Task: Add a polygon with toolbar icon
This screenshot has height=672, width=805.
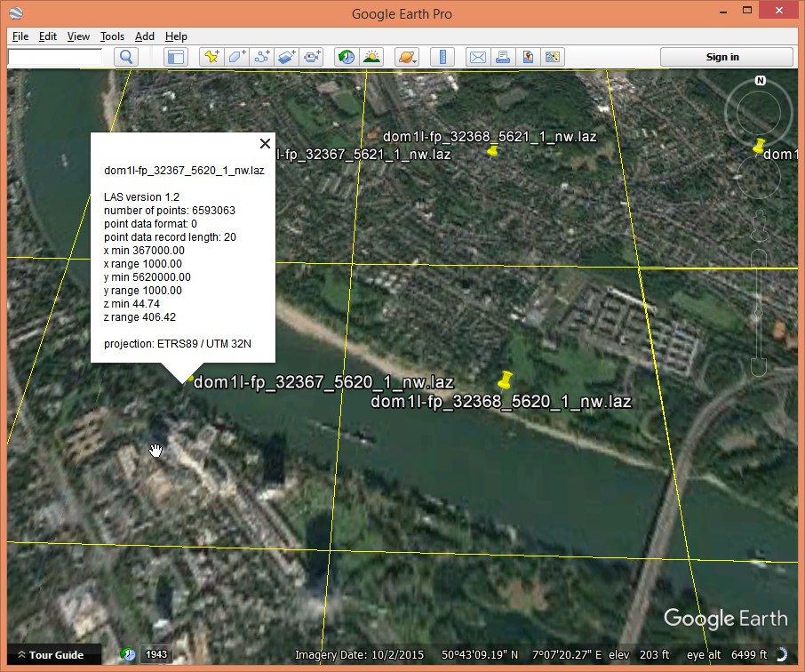Action: point(236,57)
